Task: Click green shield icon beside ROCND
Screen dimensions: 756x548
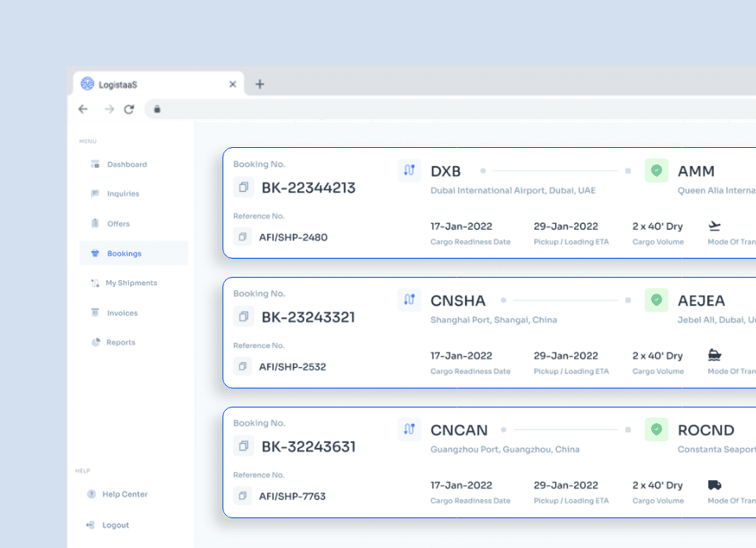Action: [x=656, y=430]
